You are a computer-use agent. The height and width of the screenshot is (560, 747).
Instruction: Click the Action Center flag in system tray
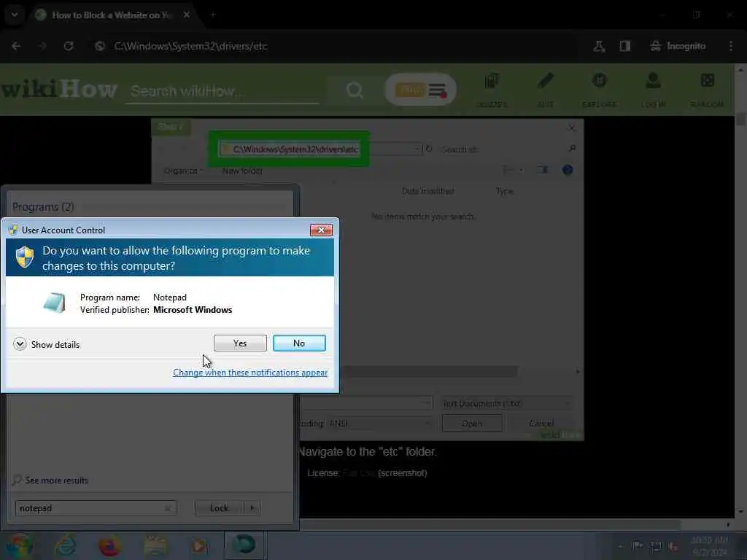638,546
